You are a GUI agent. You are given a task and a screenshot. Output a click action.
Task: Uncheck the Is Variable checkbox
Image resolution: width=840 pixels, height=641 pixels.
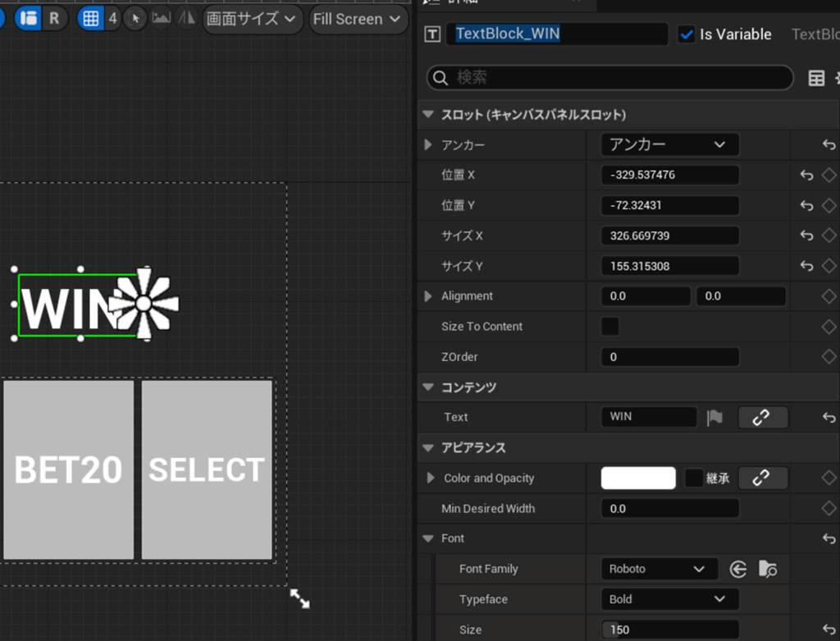click(687, 34)
